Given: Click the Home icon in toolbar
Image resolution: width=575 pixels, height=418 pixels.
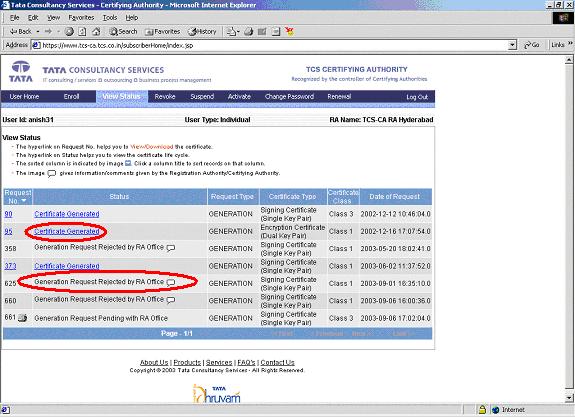Looking at the screenshot, I should [96, 32].
